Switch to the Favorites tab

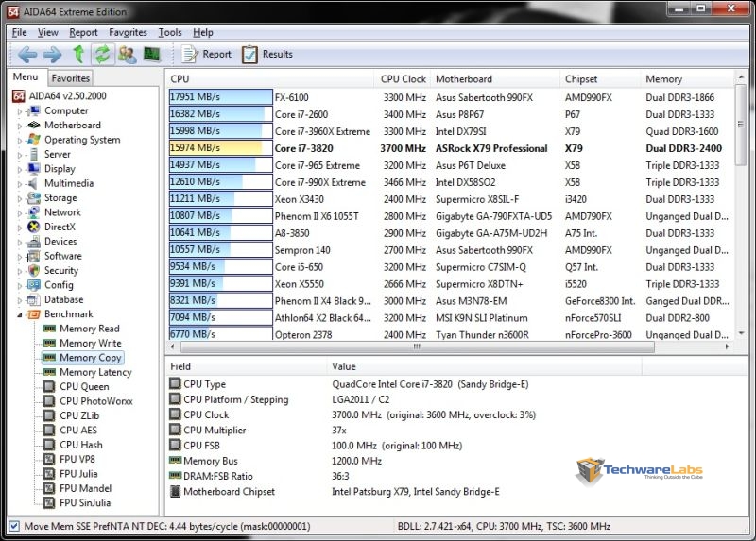(x=70, y=78)
